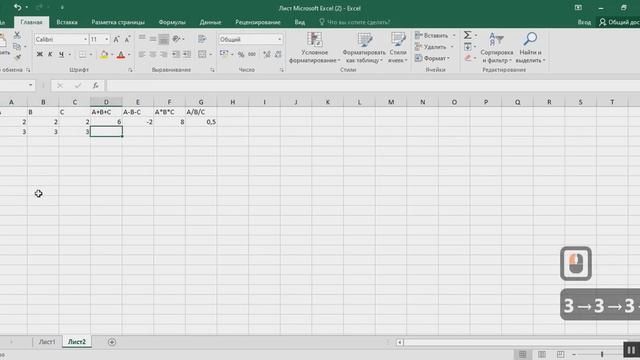Click column H header
640x360 pixels.
coord(233,102)
